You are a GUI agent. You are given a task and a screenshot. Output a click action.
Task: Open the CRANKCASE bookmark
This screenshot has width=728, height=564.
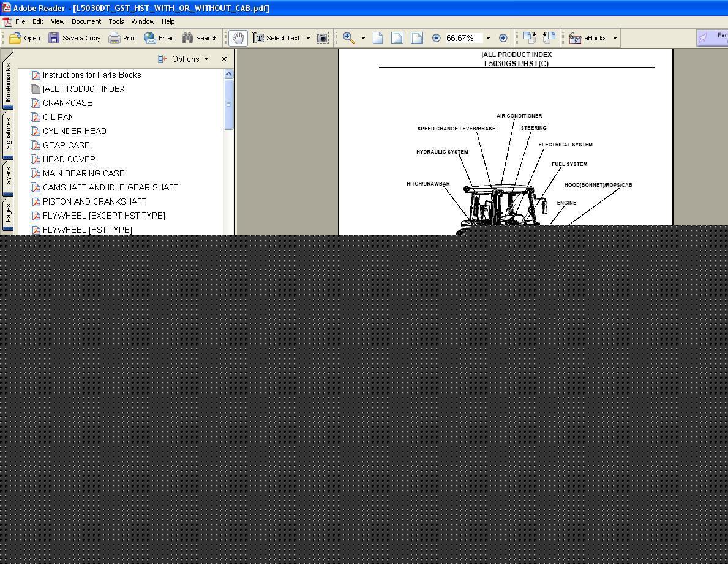click(x=67, y=103)
